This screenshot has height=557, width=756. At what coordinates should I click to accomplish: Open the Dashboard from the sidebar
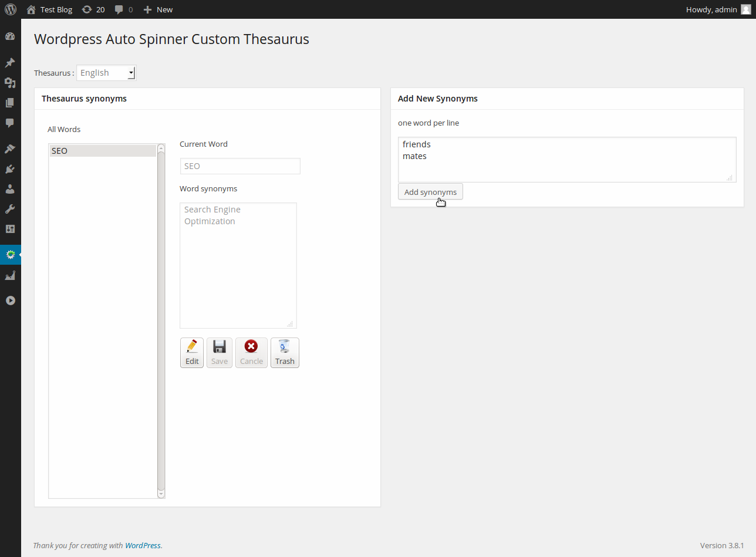pyautogui.click(x=10, y=36)
